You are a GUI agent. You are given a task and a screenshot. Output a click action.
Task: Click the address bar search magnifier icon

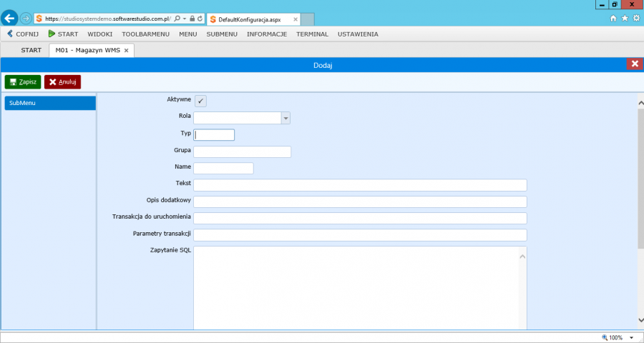click(177, 19)
